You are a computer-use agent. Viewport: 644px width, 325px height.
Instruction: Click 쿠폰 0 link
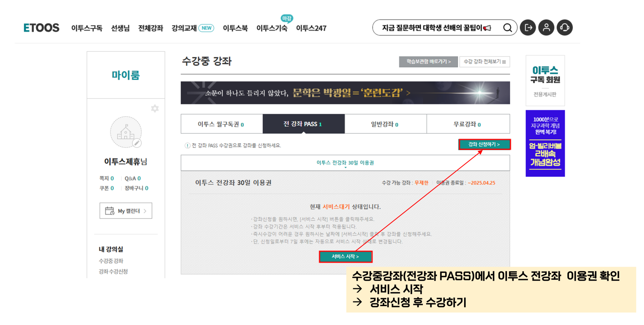pos(106,188)
